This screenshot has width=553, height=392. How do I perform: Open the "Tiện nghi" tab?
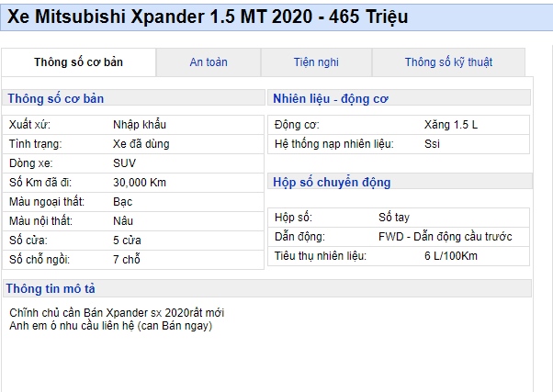click(316, 62)
